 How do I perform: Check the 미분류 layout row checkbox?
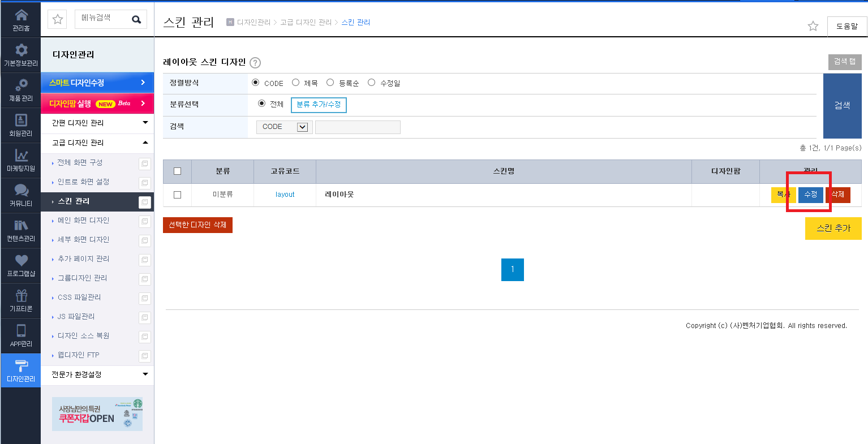coord(177,195)
